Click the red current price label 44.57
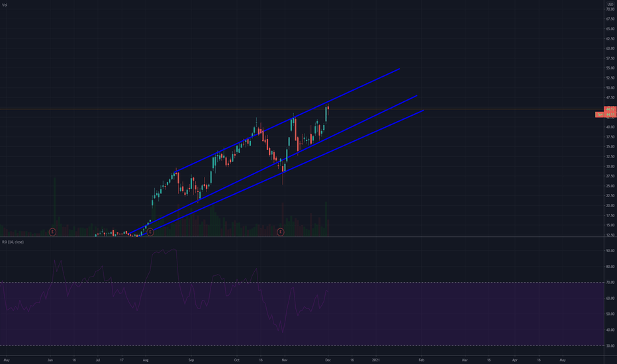The image size is (617, 364). coord(610,109)
